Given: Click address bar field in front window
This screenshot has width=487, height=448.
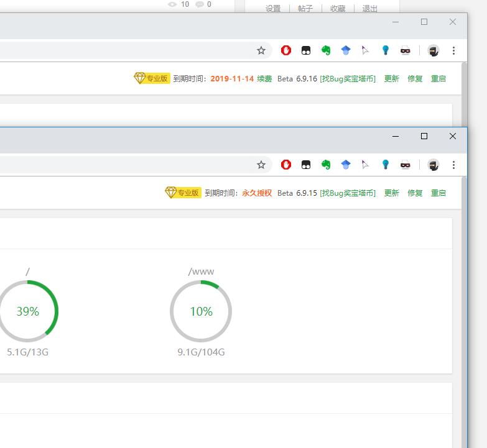Looking at the screenshot, I should 136,165.
